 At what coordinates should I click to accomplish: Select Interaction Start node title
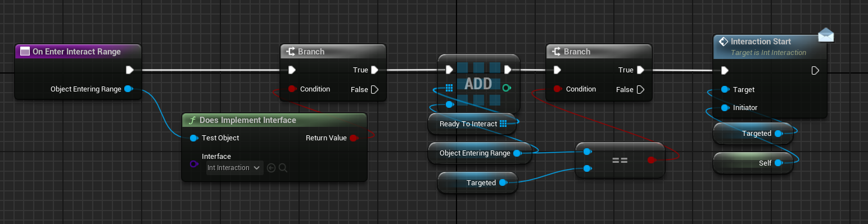tap(761, 42)
